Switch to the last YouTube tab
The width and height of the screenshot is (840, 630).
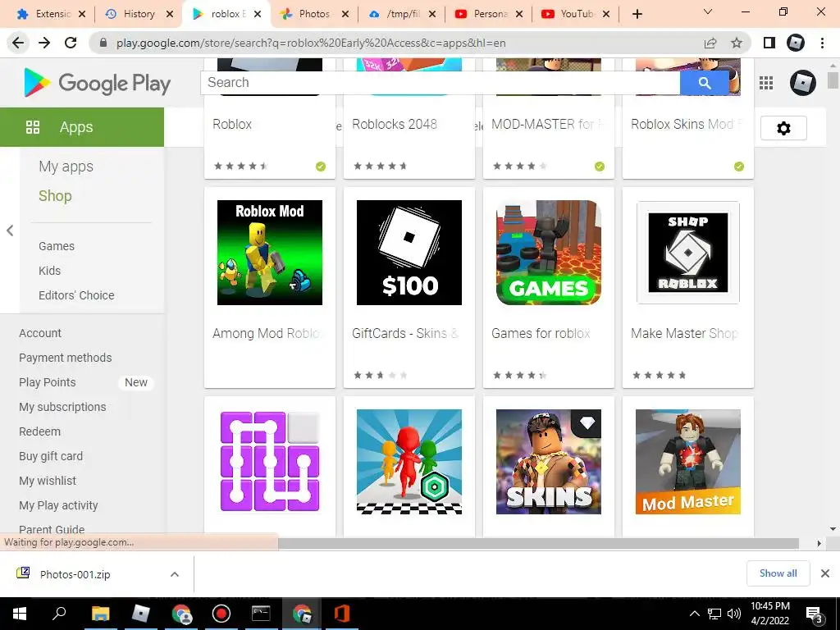pyautogui.click(x=577, y=14)
